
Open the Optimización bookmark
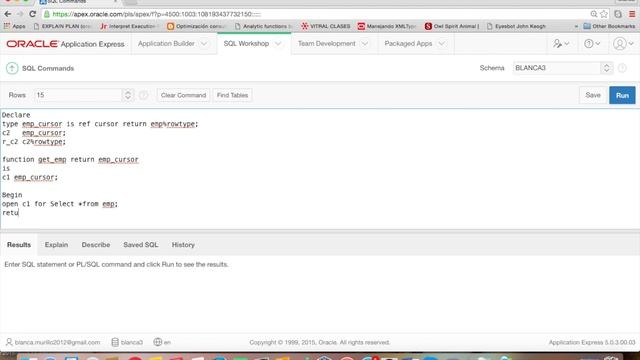197,26
